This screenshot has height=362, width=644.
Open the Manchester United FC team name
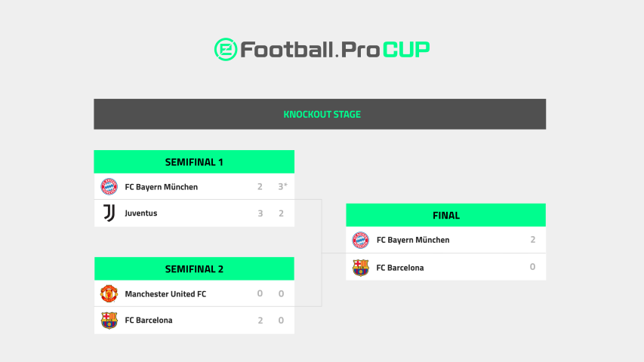pyautogui.click(x=165, y=293)
